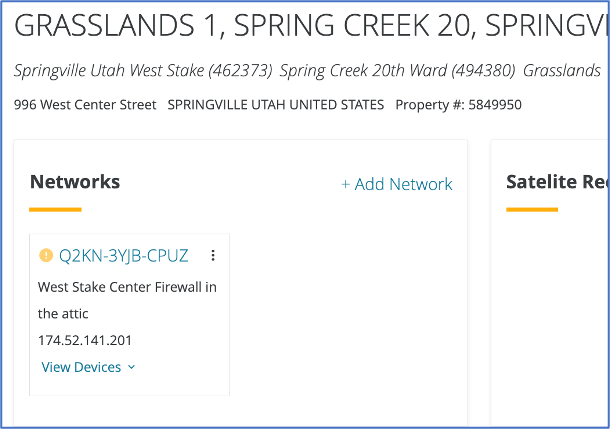Click the Networks section heading

(x=75, y=181)
